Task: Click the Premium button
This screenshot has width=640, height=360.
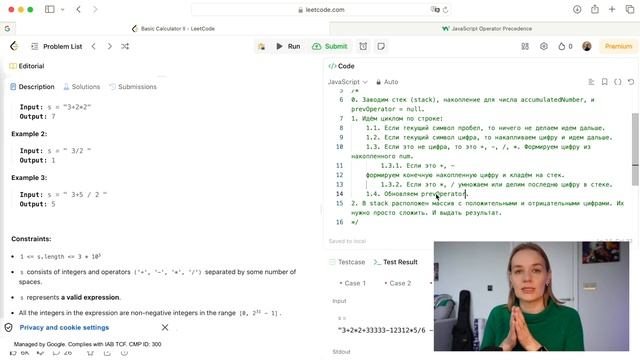Action: click(618, 47)
